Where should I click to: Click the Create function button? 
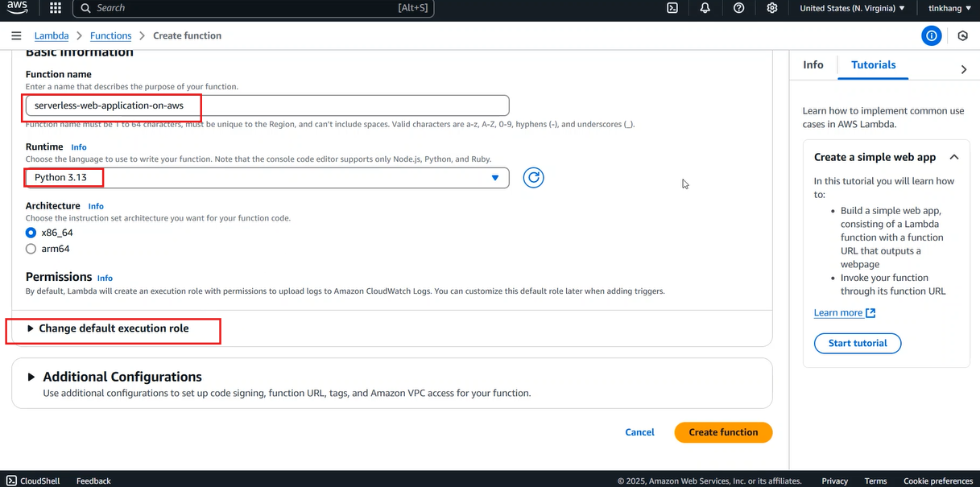coord(723,432)
